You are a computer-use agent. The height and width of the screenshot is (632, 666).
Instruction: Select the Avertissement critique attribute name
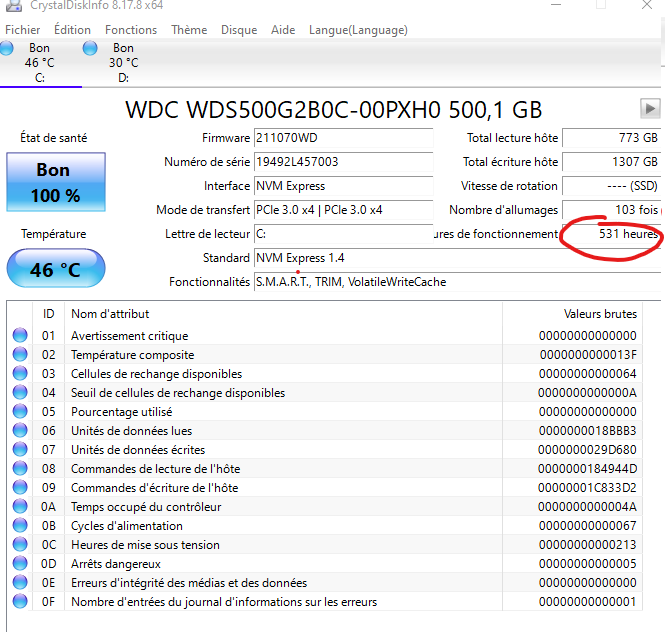tap(130, 336)
